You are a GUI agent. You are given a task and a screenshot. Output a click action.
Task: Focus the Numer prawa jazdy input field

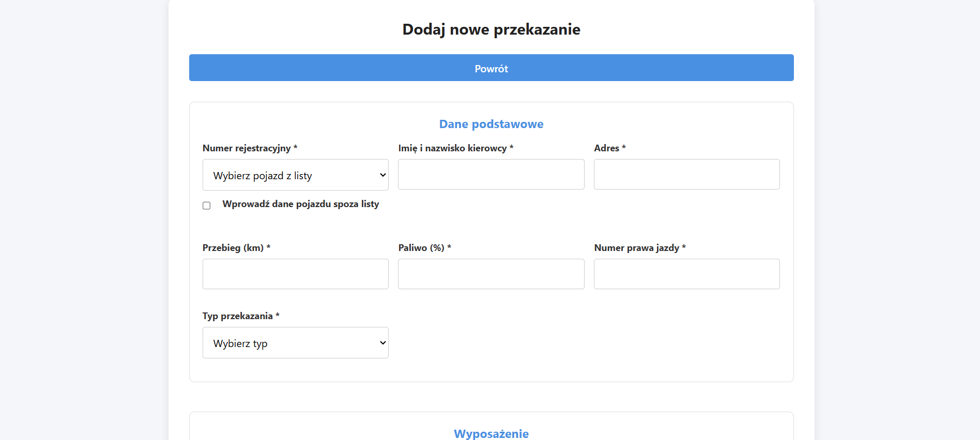(x=686, y=274)
